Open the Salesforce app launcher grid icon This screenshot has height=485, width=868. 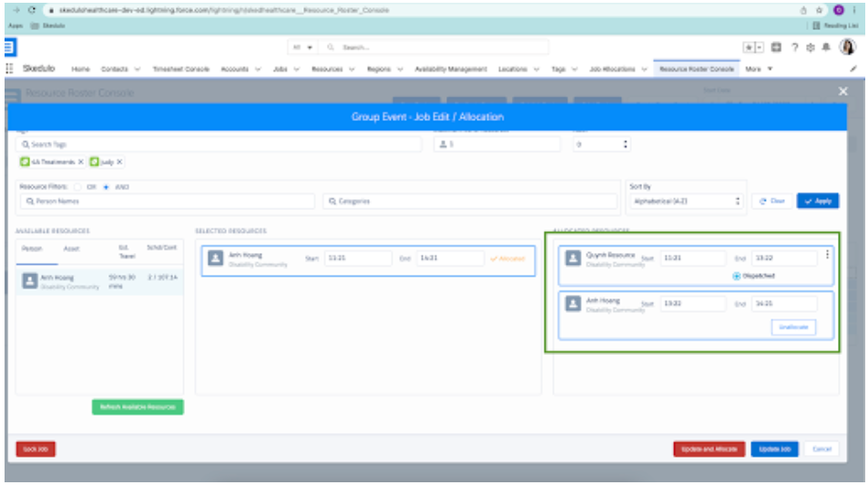[x=9, y=68]
